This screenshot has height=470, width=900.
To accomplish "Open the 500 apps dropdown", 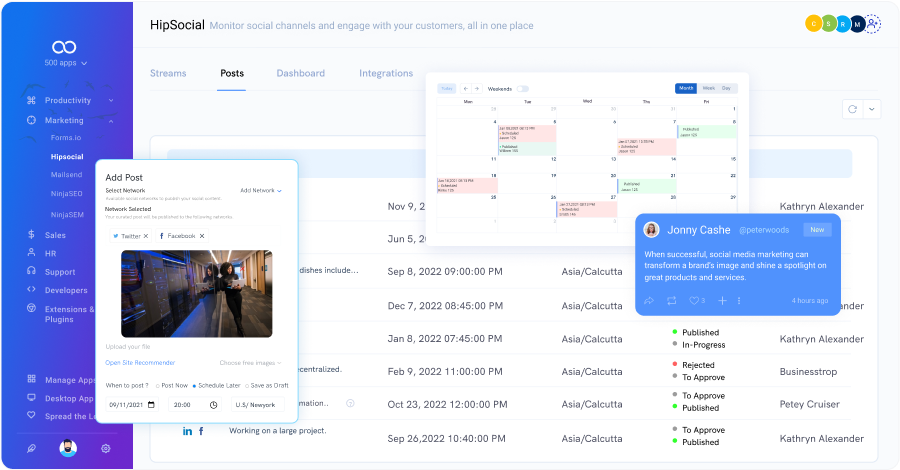I will 64,63.
